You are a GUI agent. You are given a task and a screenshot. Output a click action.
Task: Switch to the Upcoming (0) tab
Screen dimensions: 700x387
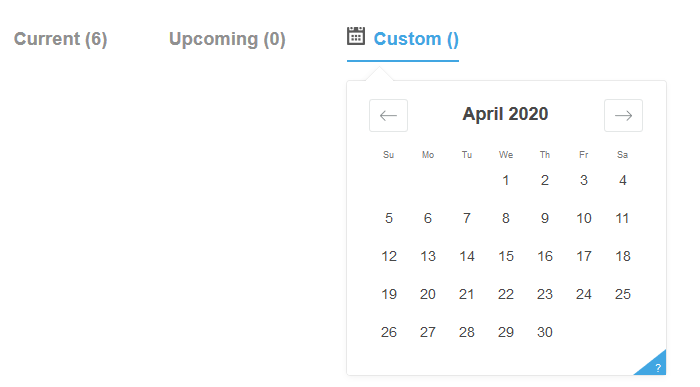(x=227, y=39)
